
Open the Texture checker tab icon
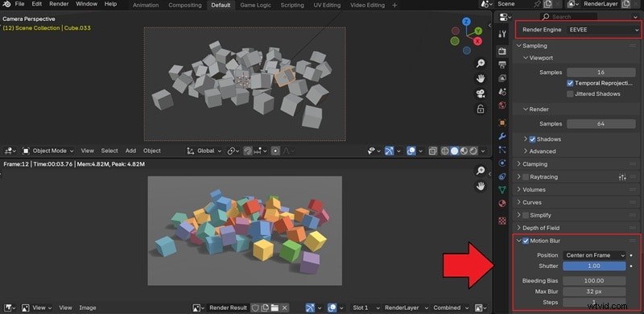click(502, 221)
